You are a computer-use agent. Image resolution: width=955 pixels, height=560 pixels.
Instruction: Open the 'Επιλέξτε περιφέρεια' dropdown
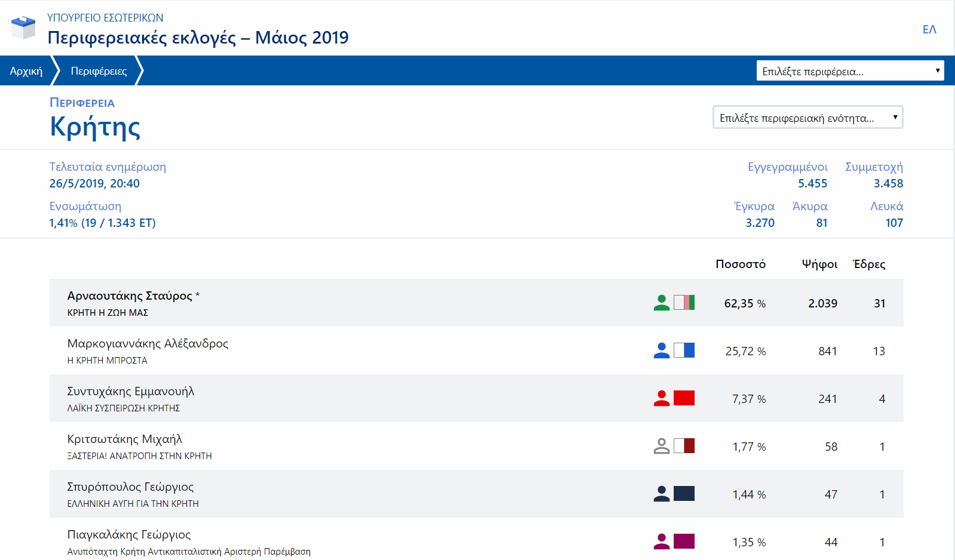click(850, 71)
